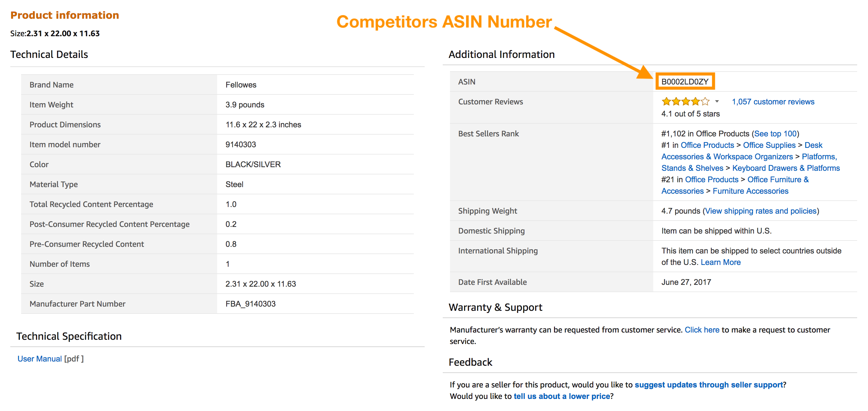
Task: Click the star rating icons
Action: [685, 101]
